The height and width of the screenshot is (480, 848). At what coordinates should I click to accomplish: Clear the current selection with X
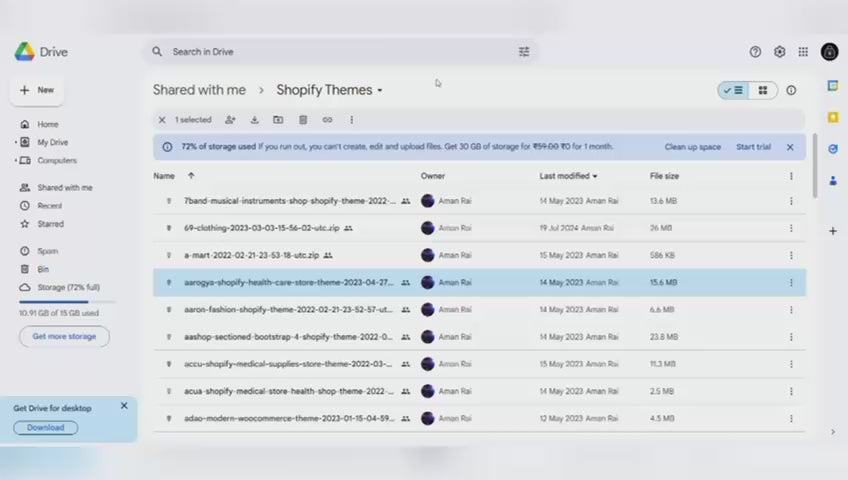[x=162, y=120]
